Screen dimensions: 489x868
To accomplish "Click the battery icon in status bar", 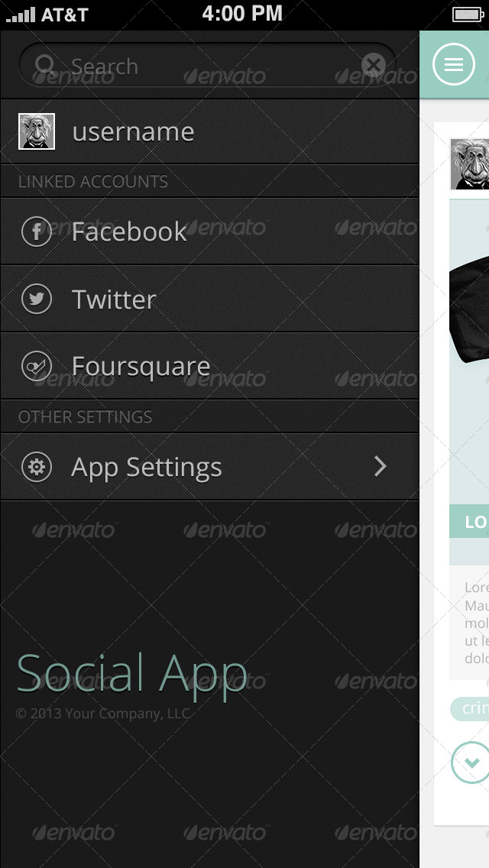I will point(468,15).
